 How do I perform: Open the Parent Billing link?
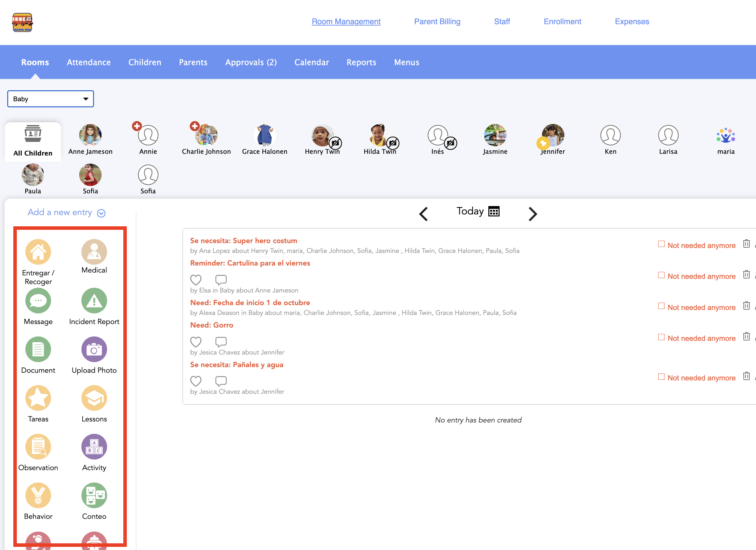pos(437,21)
